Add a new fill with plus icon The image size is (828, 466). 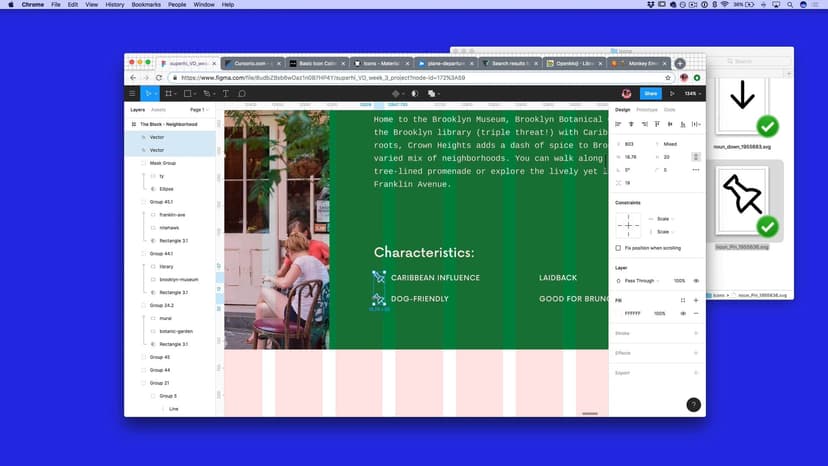coord(696,300)
